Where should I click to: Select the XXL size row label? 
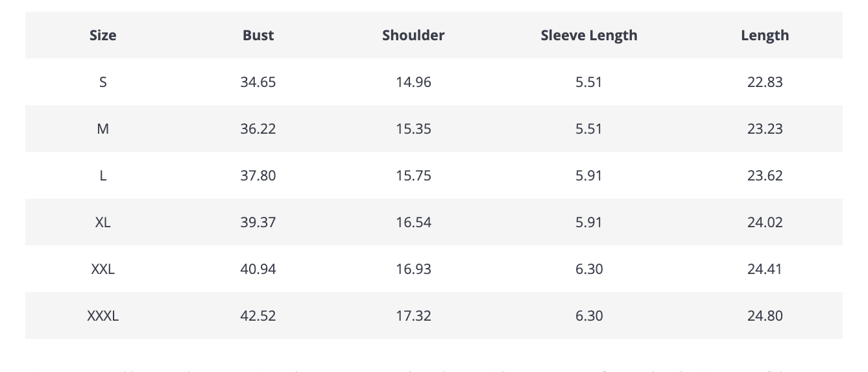[x=102, y=269]
